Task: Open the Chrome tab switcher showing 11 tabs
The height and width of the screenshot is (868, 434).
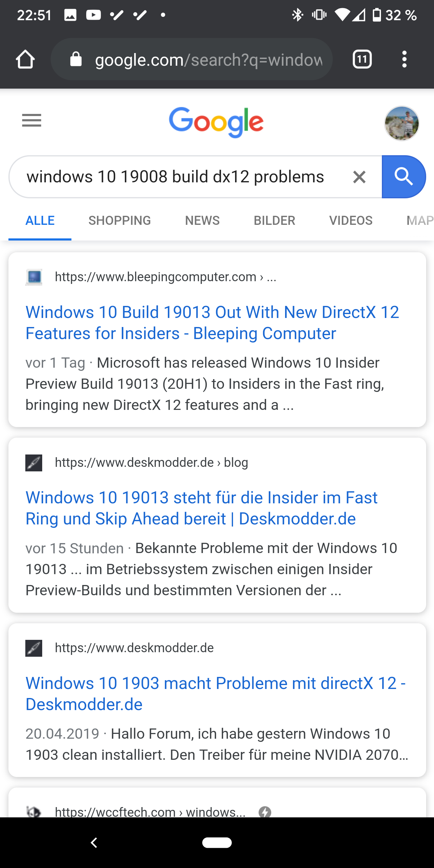Action: tap(362, 59)
